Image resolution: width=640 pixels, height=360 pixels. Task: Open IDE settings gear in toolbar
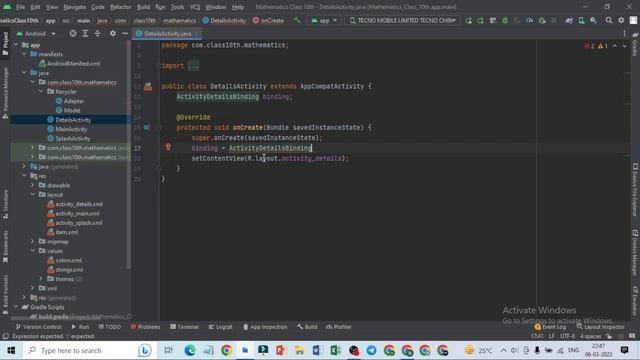pyautogui.click(x=621, y=20)
